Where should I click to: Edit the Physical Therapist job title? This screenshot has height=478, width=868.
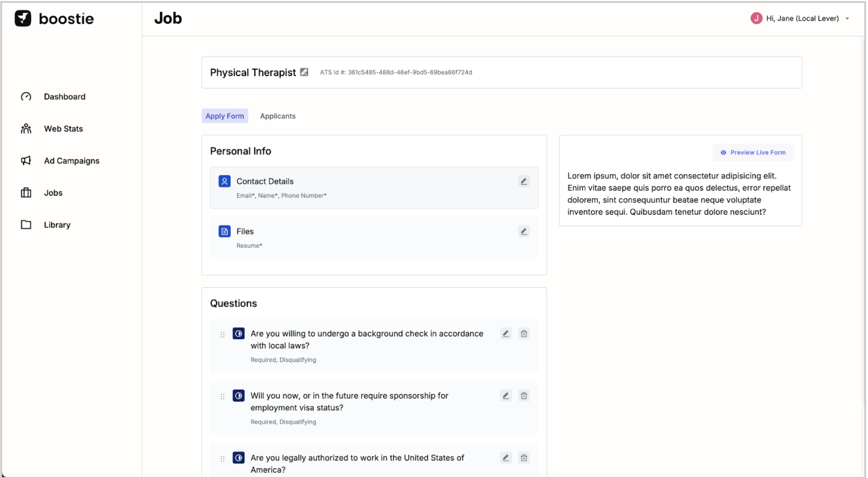point(304,72)
